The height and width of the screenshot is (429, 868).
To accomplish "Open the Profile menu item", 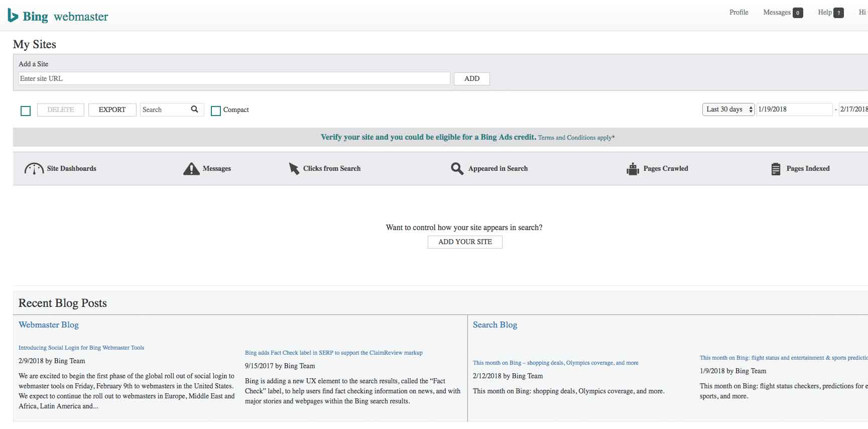I will tap(738, 13).
